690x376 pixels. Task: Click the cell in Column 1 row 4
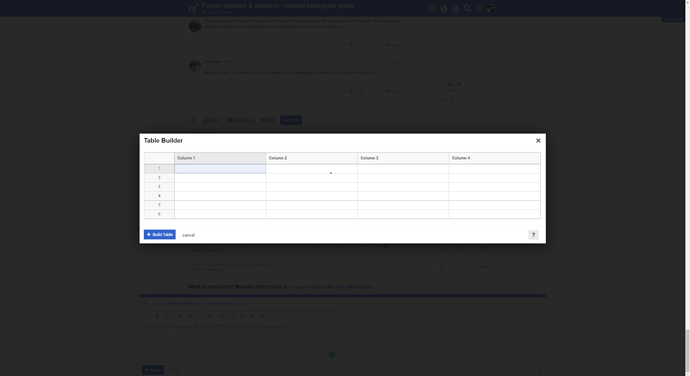tap(220, 196)
